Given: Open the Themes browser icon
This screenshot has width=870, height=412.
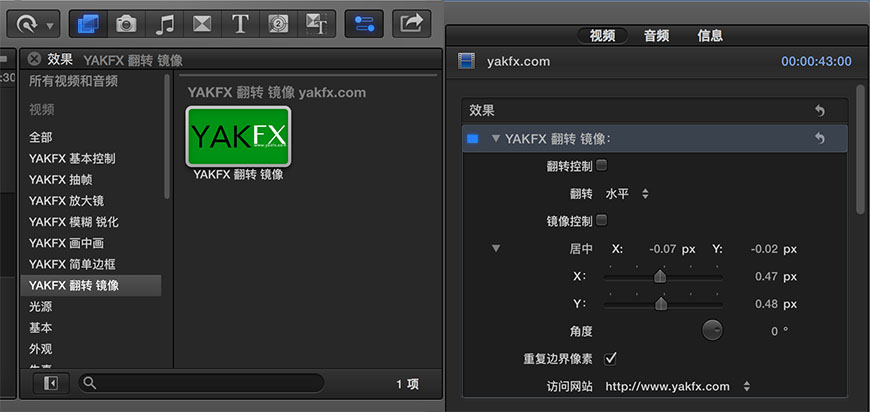Looking at the screenshot, I should (x=316, y=24).
